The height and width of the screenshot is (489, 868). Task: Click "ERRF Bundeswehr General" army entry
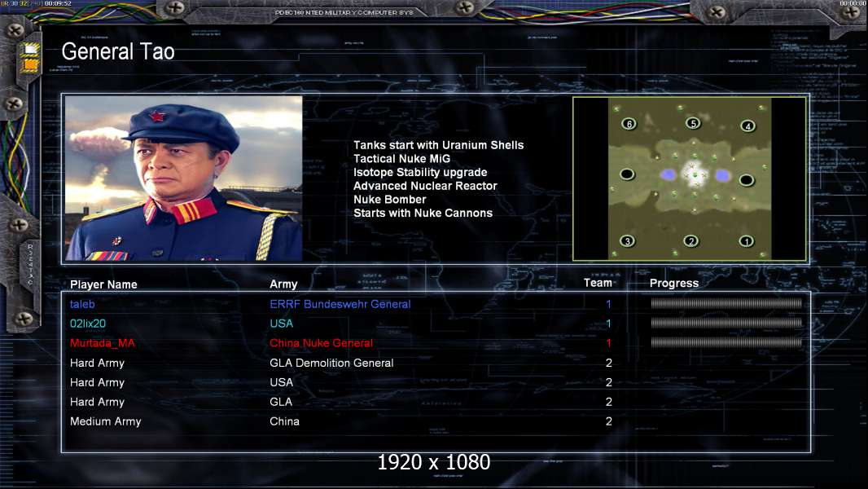tap(340, 304)
